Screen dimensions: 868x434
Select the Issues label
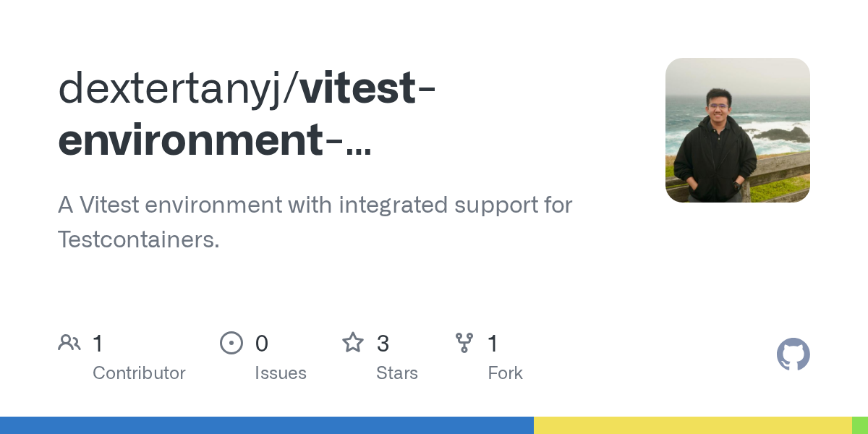(281, 373)
